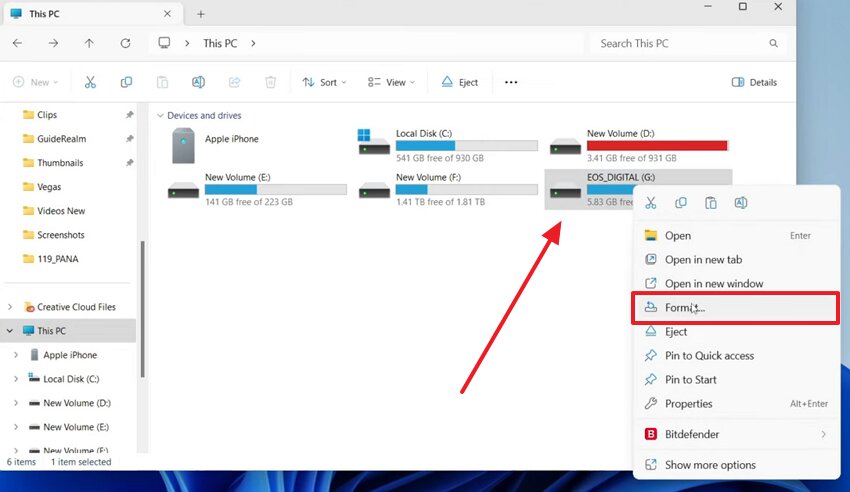Click the Paste icon in the toolbar
This screenshot has width=850, height=492.
point(162,82)
